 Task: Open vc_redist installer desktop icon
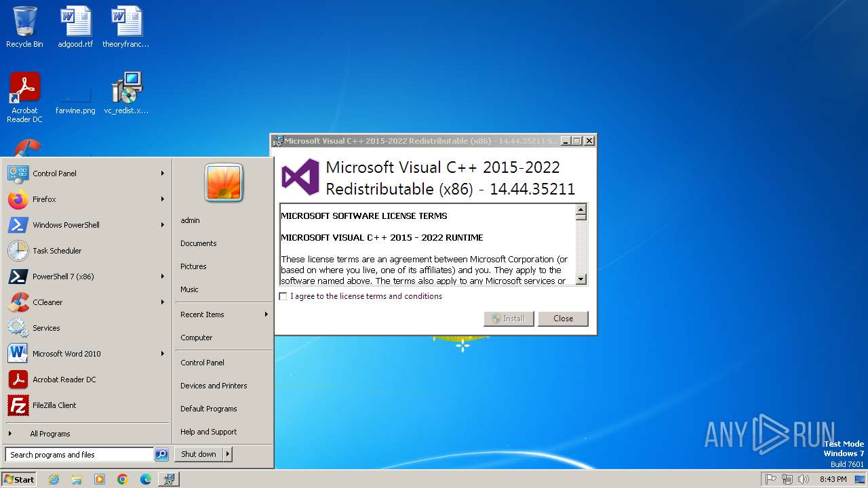coord(126,93)
